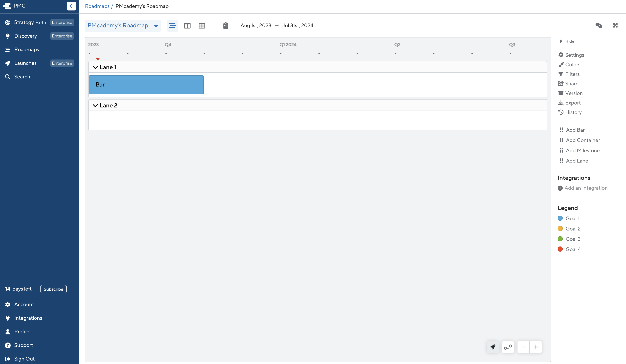Switch to swimlane column view
Screen dimensions: 626x364
coord(187,26)
